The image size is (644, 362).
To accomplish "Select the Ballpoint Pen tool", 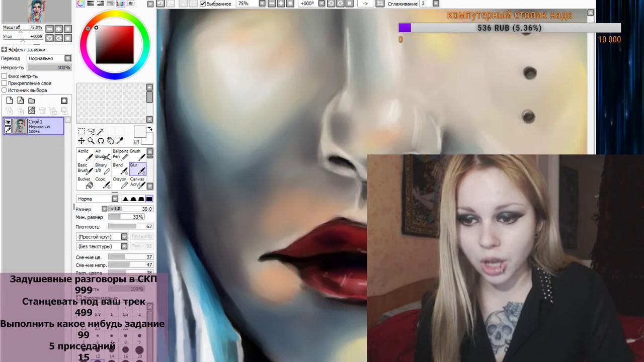I will 121,154.
